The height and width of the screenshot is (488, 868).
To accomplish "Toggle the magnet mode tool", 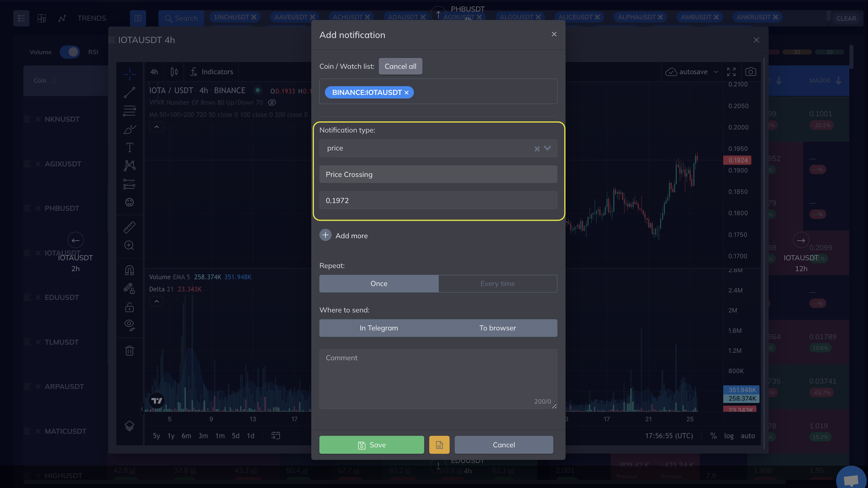I will click(129, 270).
